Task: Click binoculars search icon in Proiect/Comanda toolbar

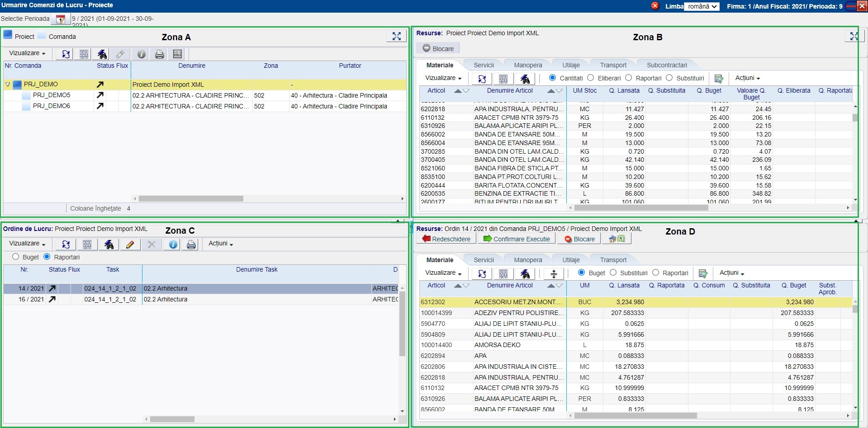Action: pyautogui.click(x=102, y=54)
